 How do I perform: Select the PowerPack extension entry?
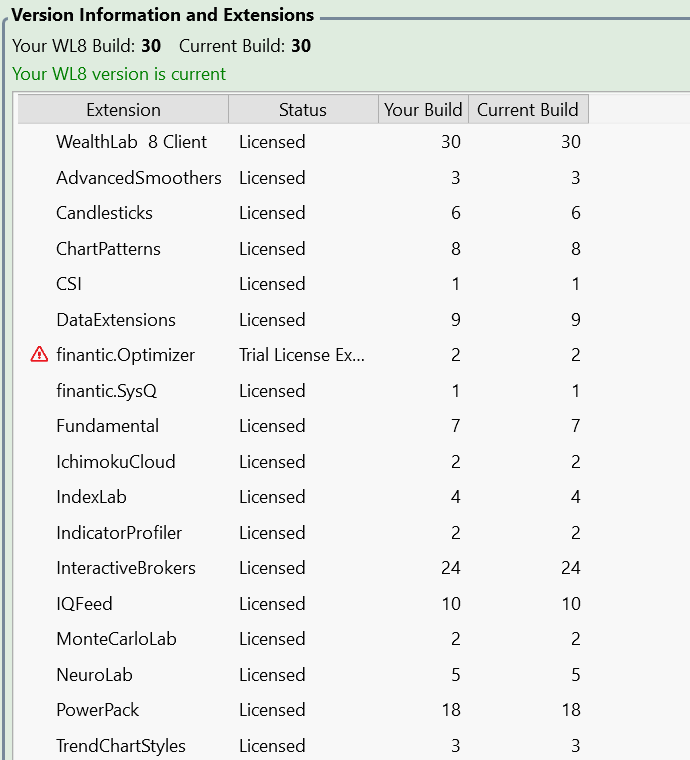[98, 710]
